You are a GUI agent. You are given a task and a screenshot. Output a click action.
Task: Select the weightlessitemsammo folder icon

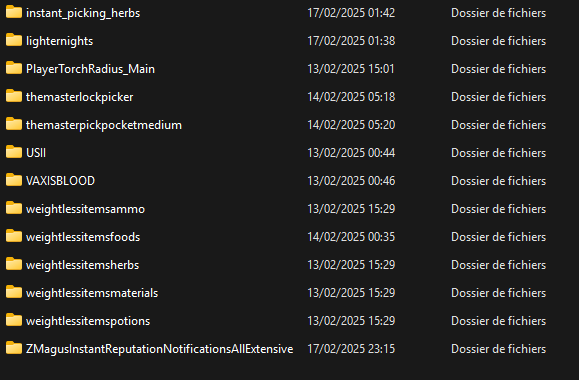14,208
